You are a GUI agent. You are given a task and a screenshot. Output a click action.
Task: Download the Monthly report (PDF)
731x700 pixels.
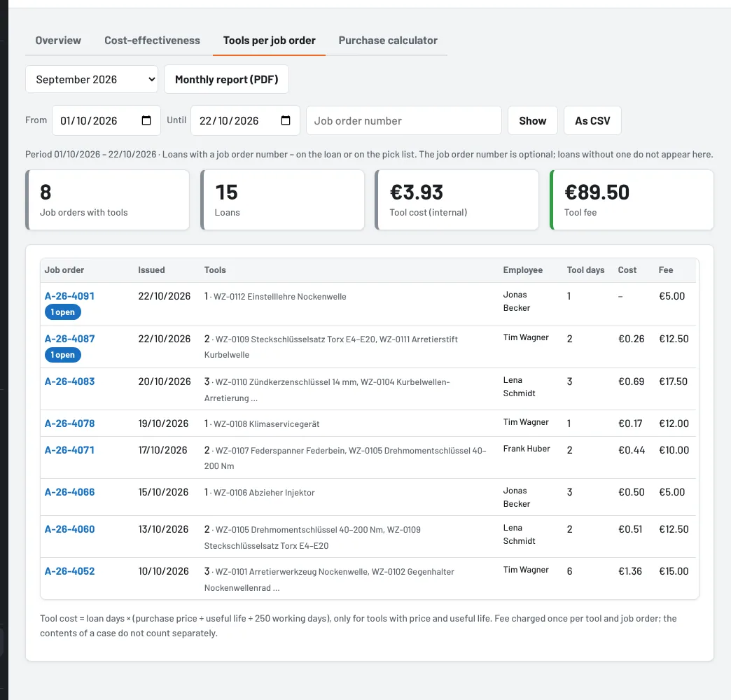(x=227, y=79)
